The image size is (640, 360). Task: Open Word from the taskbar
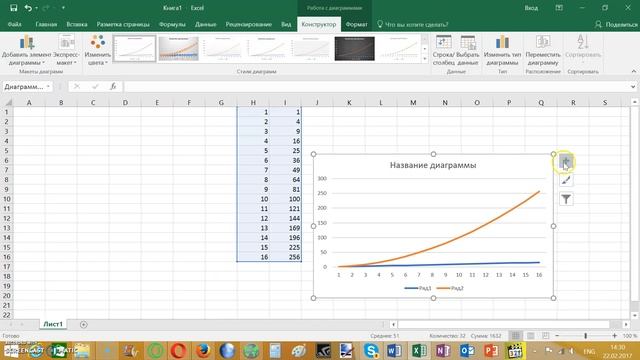pos(394,351)
